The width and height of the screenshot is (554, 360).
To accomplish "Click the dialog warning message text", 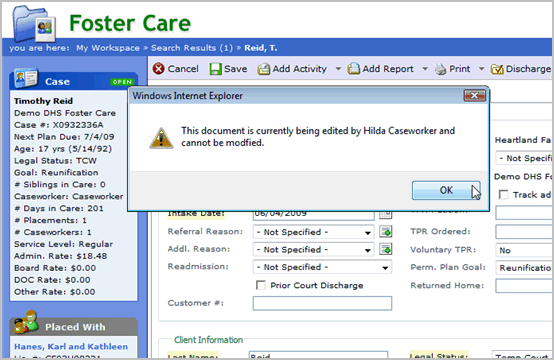I will [x=318, y=137].
